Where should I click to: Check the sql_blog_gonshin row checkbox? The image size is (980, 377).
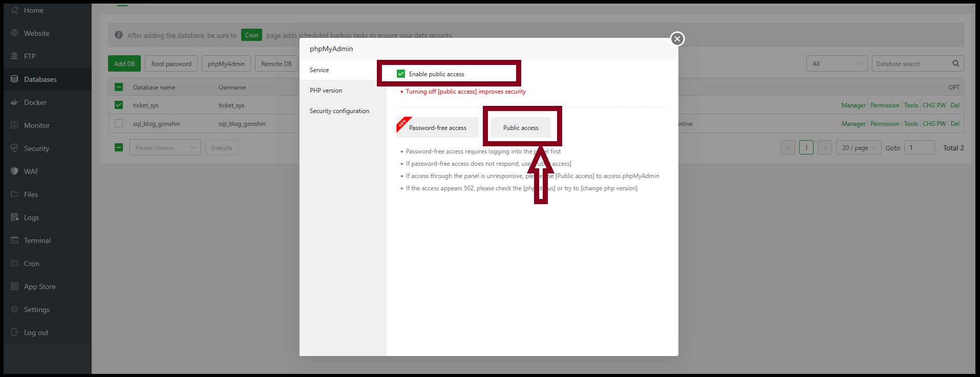click(119, 123)
